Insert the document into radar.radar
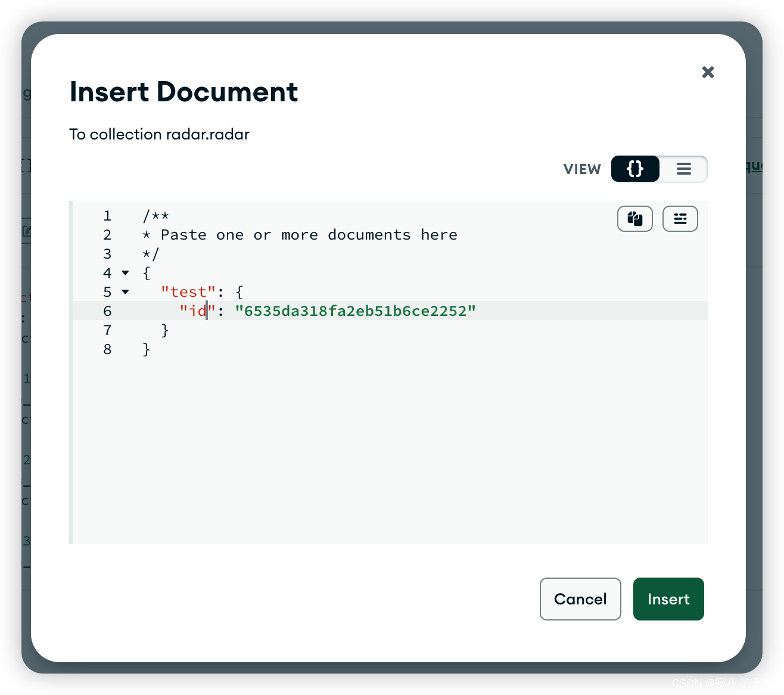This screenshot has height=695, width=784. 668,599
